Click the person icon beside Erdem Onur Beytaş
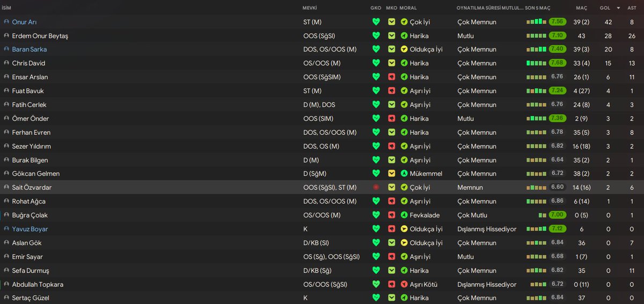The height and width of the screenshot is (304, 644). [x=6, y=36]
